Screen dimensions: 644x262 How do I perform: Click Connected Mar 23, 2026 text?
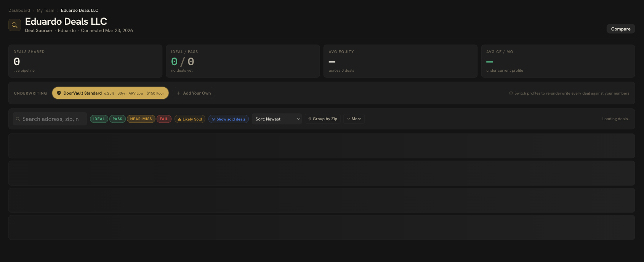[x=107, y=31]
